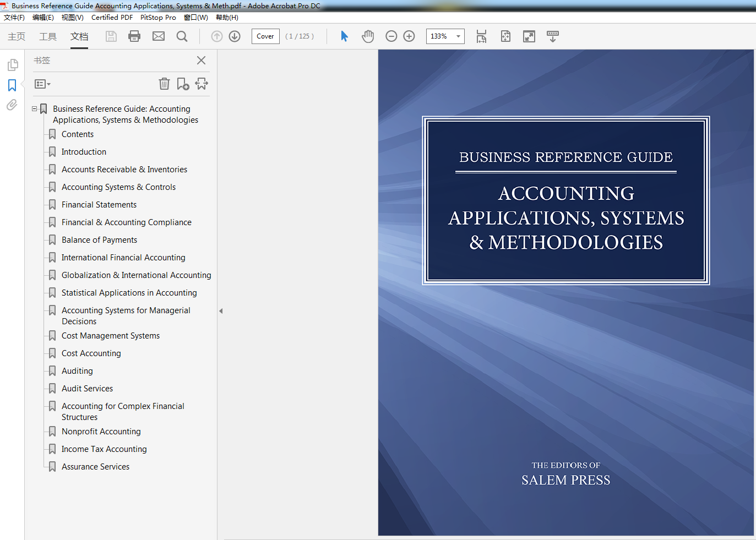This screenshot has width=756, height=540.
Task: Open the 窗口(W) menu
Action: click(x=196, y=18)
